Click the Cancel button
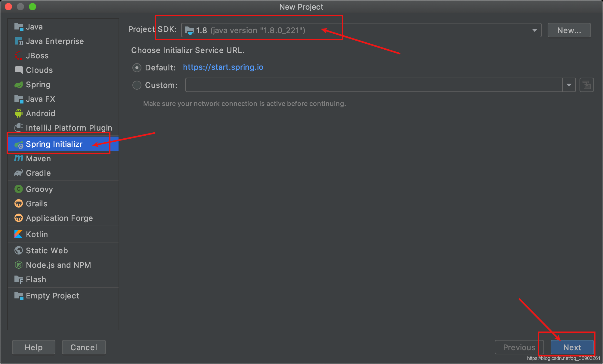The image size is (603, 364). 84,347
